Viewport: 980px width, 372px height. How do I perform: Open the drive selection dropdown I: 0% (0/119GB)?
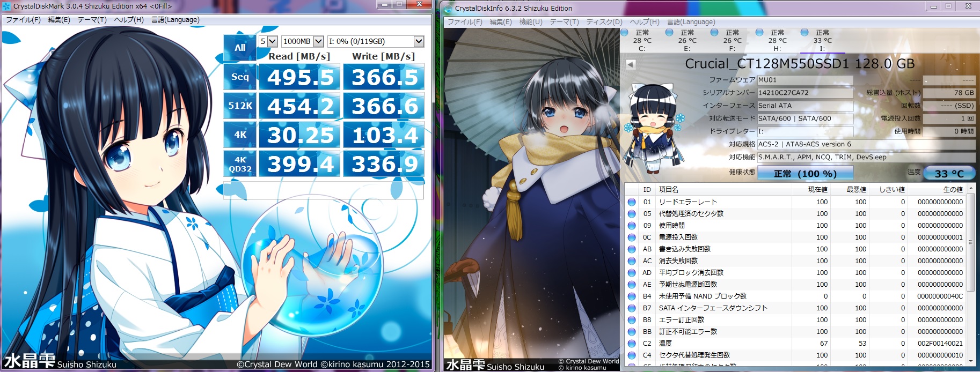point(376,41)
